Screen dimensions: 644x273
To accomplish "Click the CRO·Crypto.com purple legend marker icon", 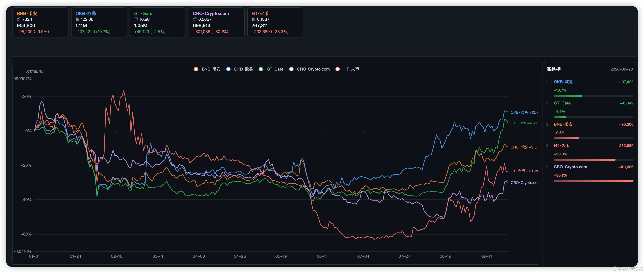I will click(x=291, y=69).
